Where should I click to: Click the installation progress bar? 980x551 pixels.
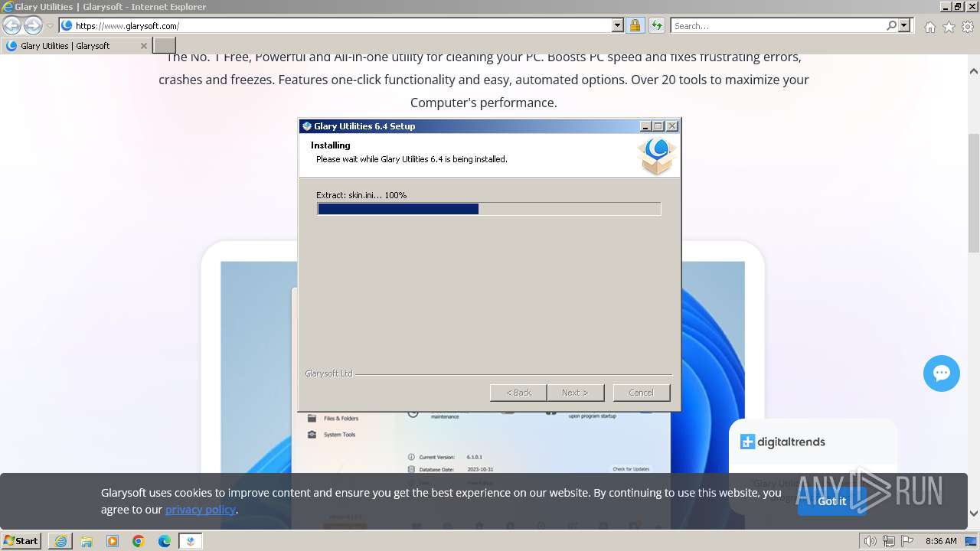488,209
